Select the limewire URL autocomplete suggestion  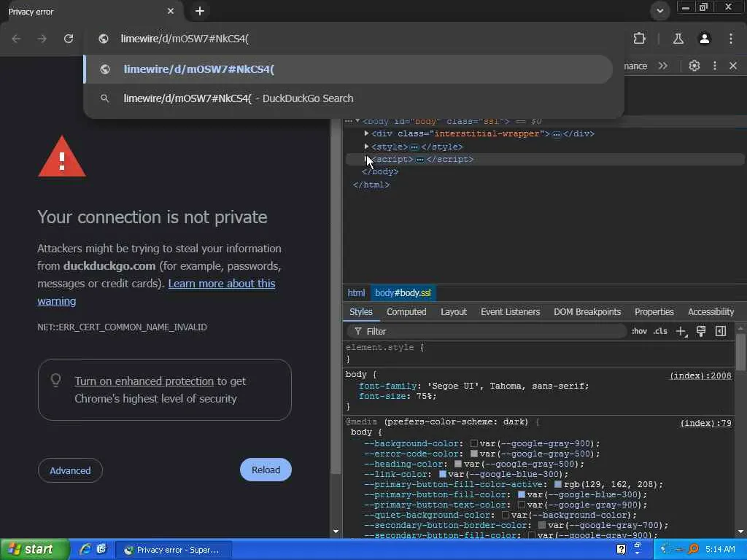(x=348, y=69)
